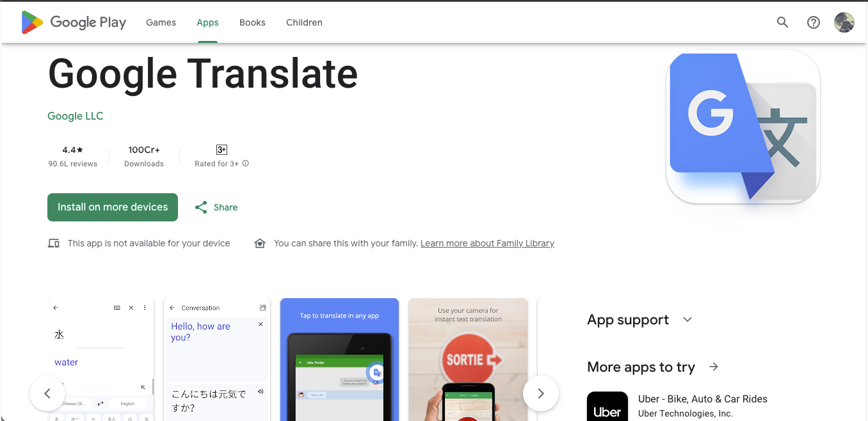Open the Children tab
This screenshot has width=868, height=421.
tap(304, 22)
